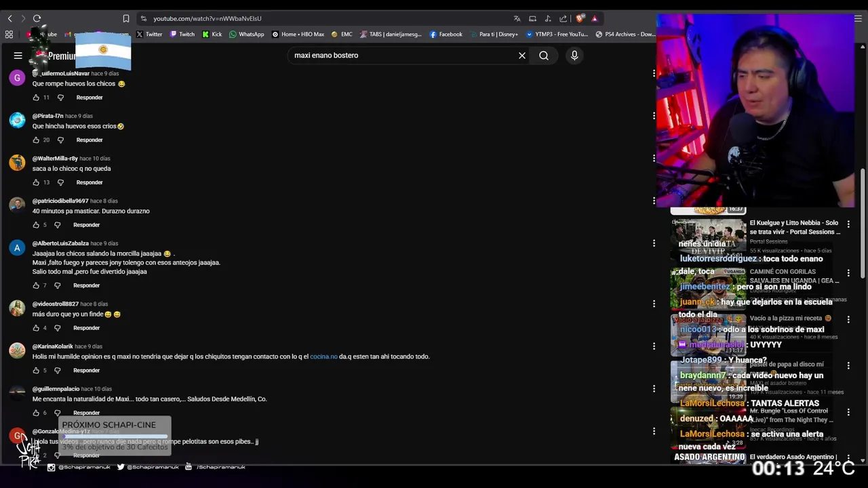868x488 pixels.
Task: Open the Kick bookmark
Action: [x=212, y=34]
